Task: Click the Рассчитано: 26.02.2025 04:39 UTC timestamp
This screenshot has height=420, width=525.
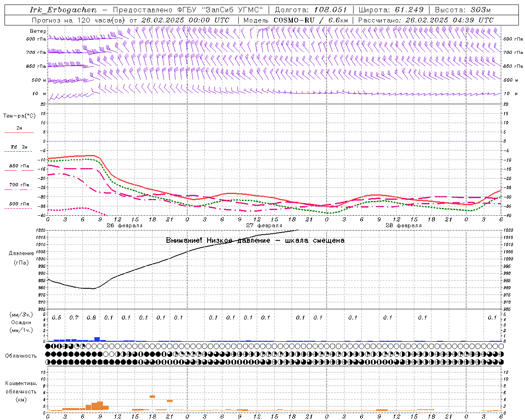Action: click(x=426, y=20)
